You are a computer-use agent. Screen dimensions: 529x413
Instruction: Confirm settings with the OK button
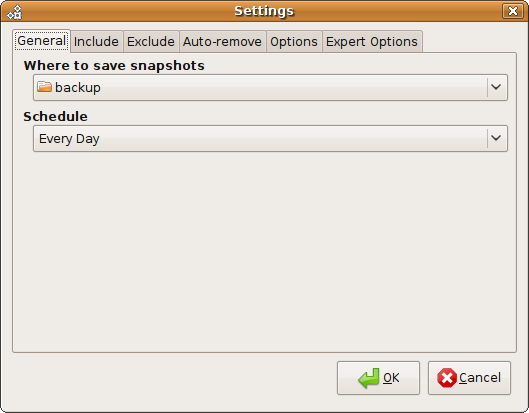378,378
